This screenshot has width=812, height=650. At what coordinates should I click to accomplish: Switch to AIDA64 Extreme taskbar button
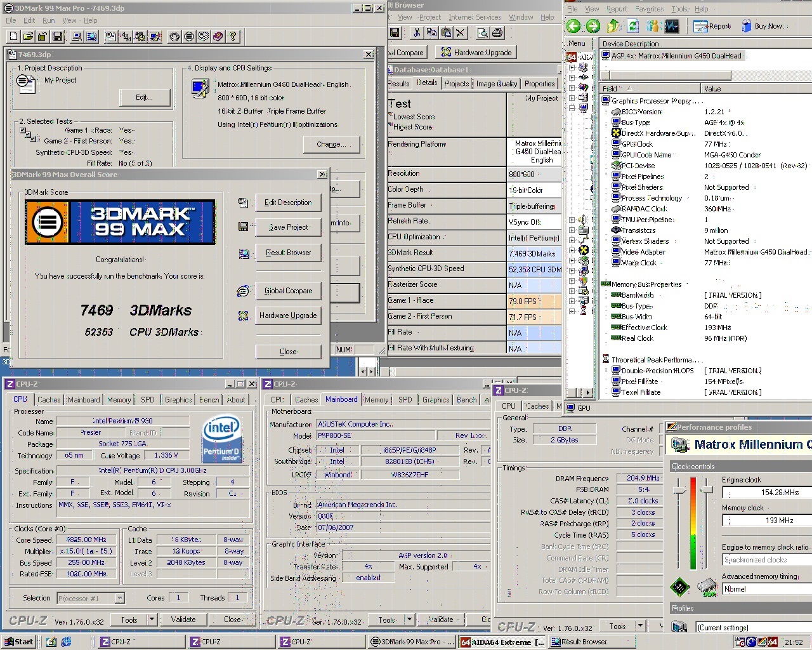point(503,642)
